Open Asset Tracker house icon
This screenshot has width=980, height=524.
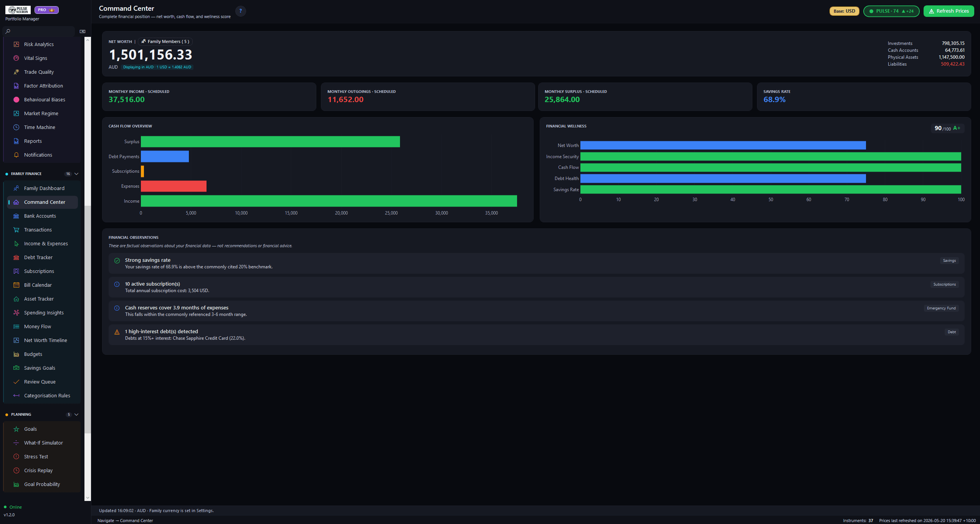pyautogui.click(x=16, y=299)
